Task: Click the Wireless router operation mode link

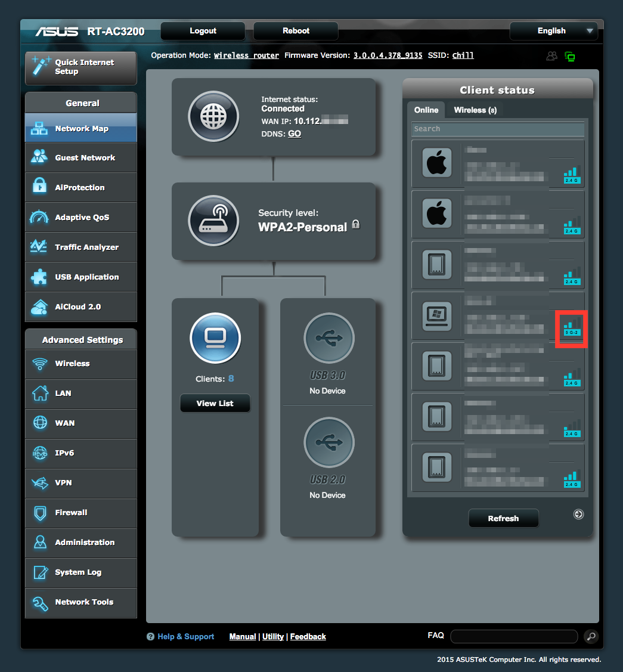Action: point(246,55)
